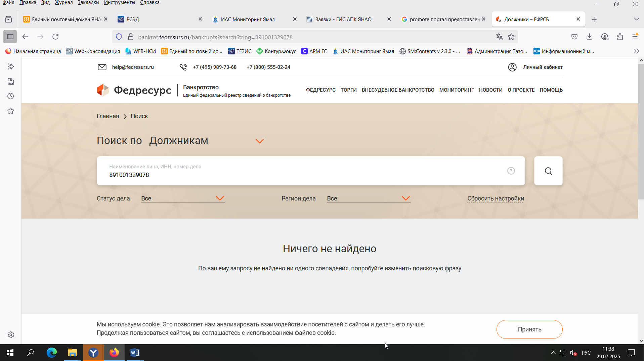Screen dimensions: 644x361
Task: Open Firefox downloads panel
Action: pyautogui.click(x=589, y=37)
